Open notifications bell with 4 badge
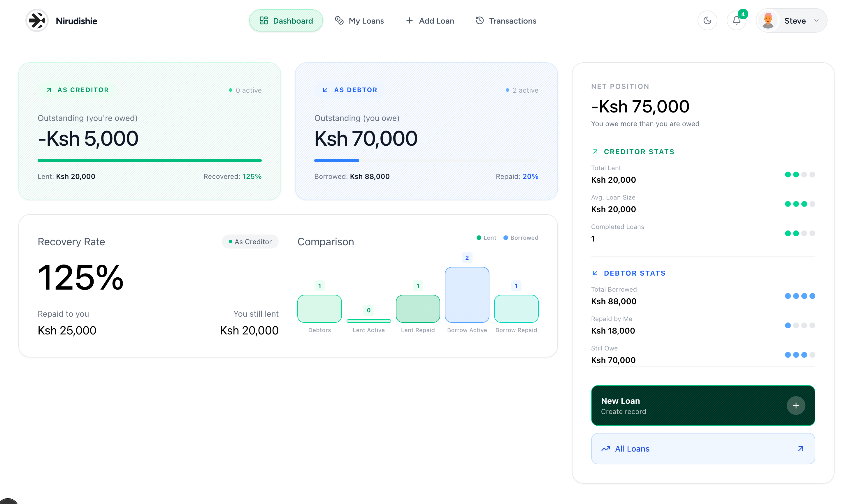The image size is (850, 504). (x=736, y=21)
